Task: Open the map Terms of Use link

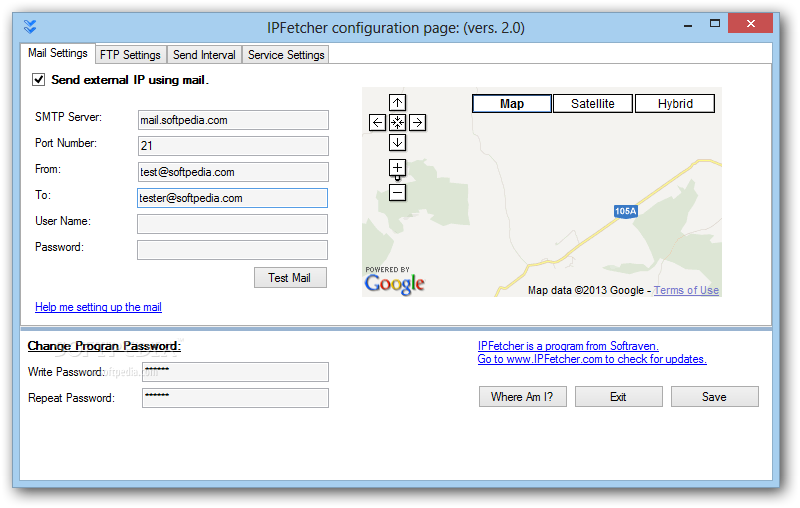Action: (686, 290)
